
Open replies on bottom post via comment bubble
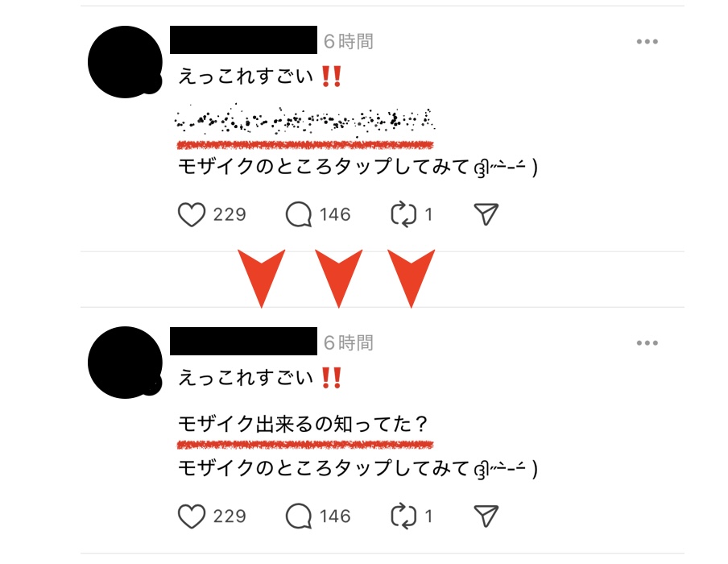pos(298,516)
